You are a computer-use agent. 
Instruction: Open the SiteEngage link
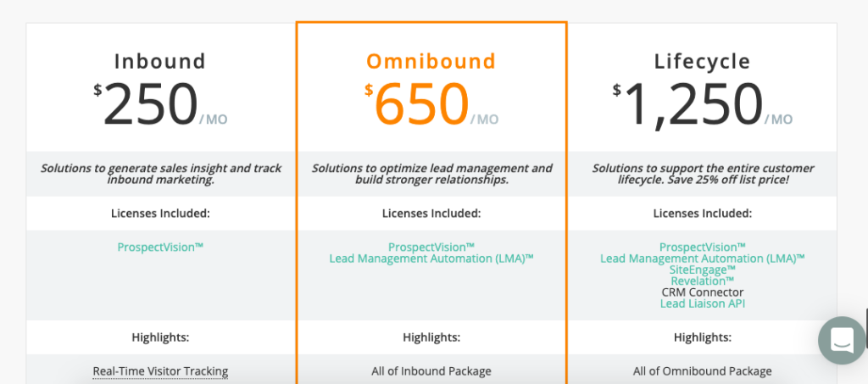703,270
